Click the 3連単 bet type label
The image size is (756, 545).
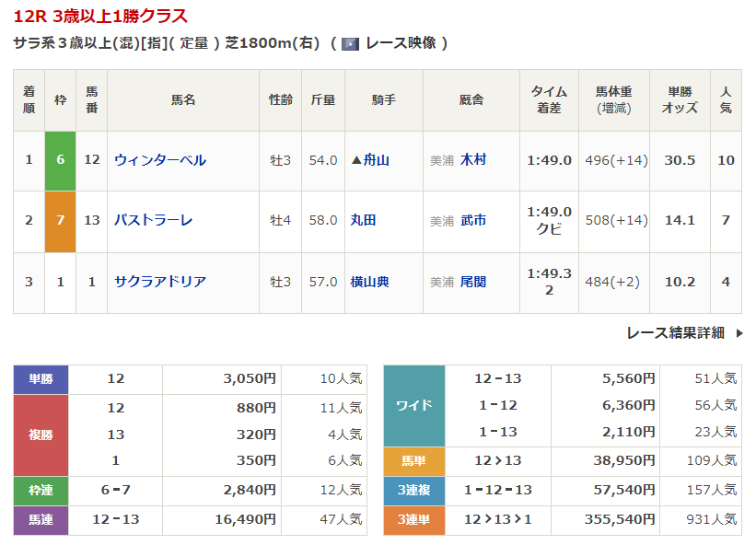(x=413, y=520)
